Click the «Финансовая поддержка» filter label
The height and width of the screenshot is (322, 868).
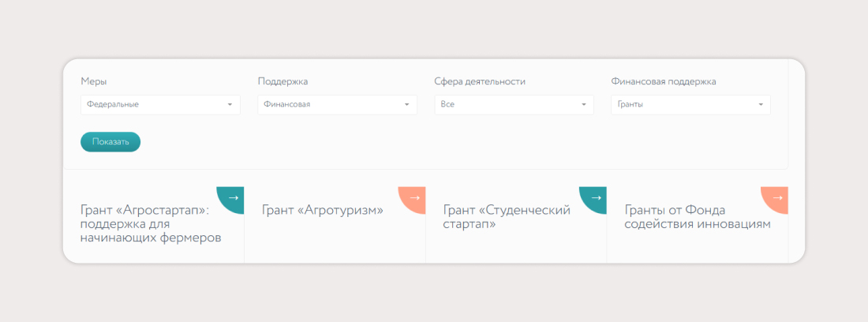[663, 81]
